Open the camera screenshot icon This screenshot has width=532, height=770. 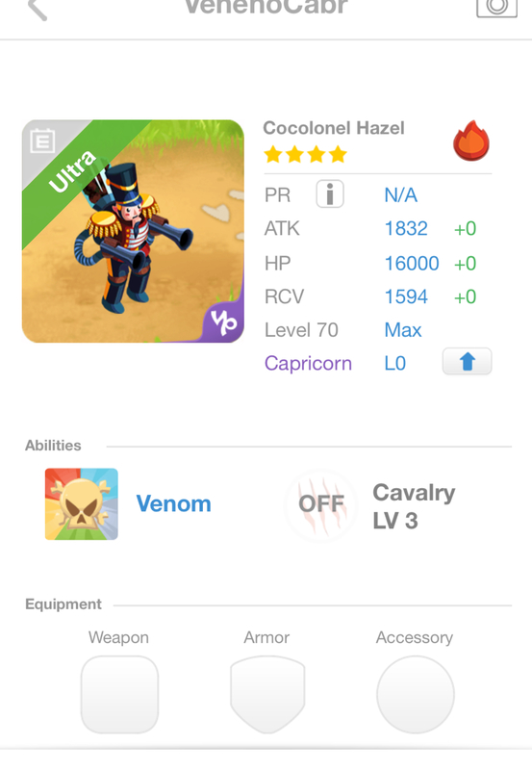click(496, 8)
